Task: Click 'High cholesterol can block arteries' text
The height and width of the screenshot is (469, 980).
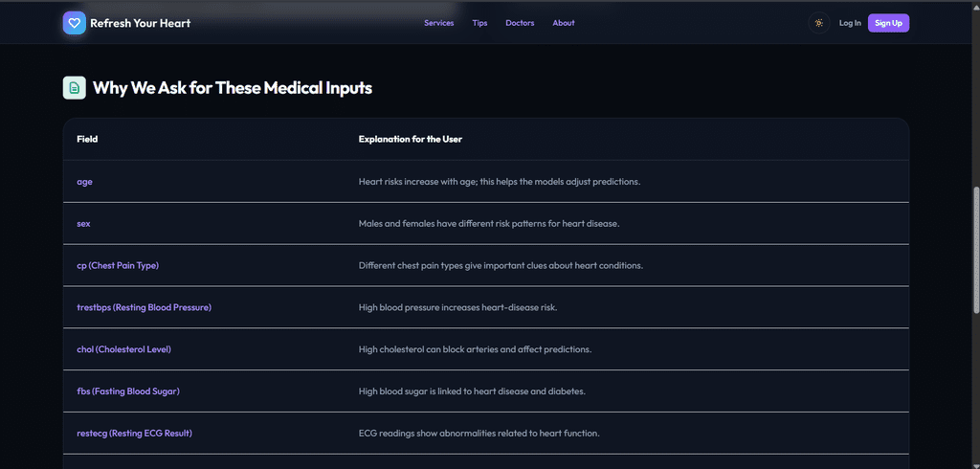Action: coord(475,349)
